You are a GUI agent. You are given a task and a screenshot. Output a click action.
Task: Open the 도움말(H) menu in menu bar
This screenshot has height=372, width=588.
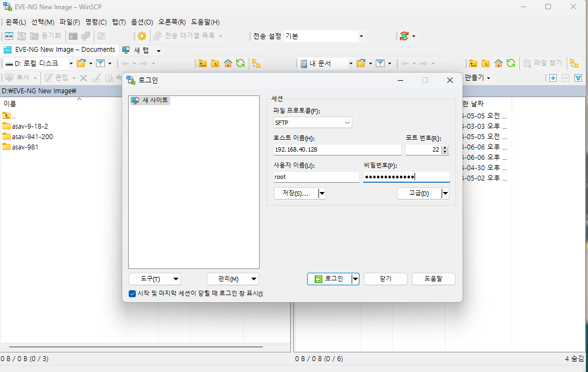click(206, 22)
